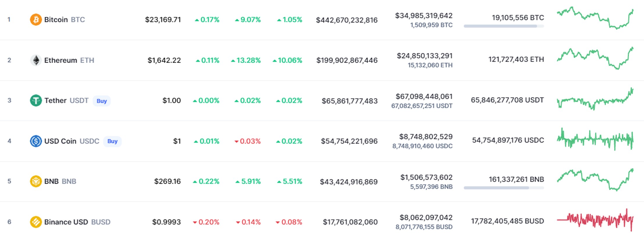Open the USD Coin 7-day sparkline chart
The width and height of the screenshot is (644, 233).
(x=595, y=139)
